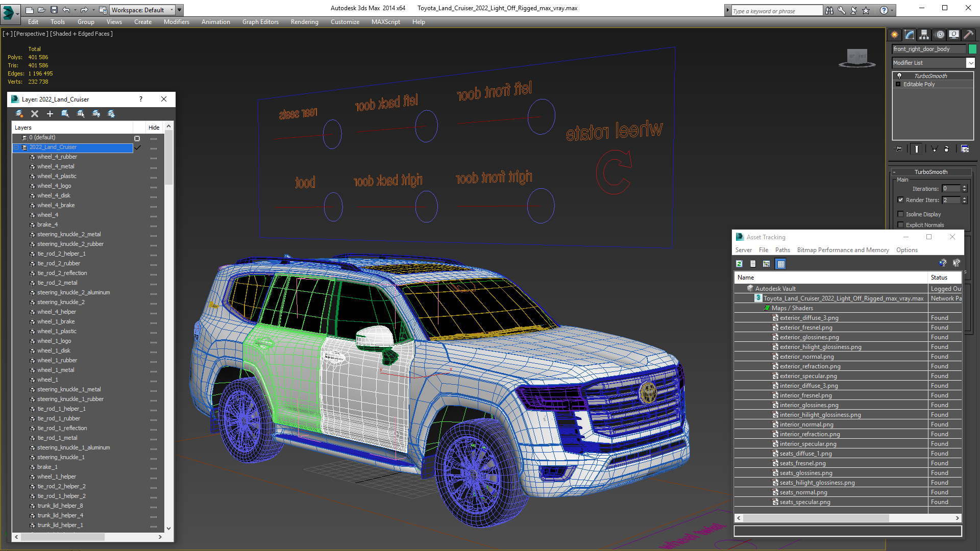The image size is (980, 551).
Task: Toggle the Render Iters checkbox
Action: pyautogui.click(x=900, y=200)
